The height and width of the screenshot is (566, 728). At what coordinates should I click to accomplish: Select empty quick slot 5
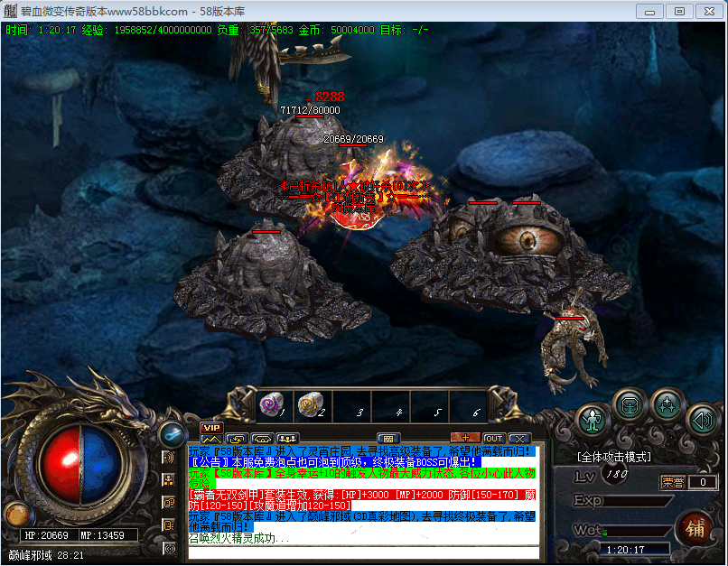click(x=429, y=406)
